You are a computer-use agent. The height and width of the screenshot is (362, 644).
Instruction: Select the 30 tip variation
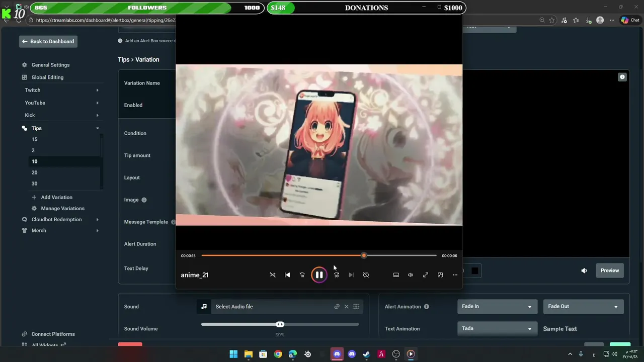pos(34,184)
